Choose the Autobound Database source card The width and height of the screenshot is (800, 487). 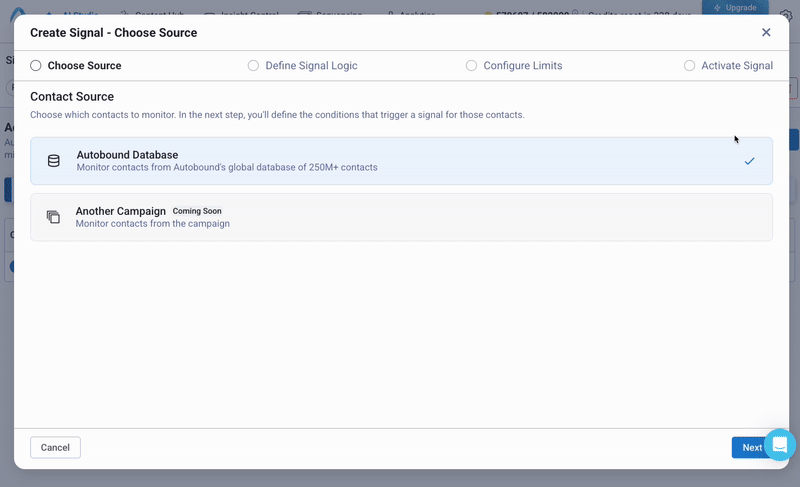(x=402, y=161)
